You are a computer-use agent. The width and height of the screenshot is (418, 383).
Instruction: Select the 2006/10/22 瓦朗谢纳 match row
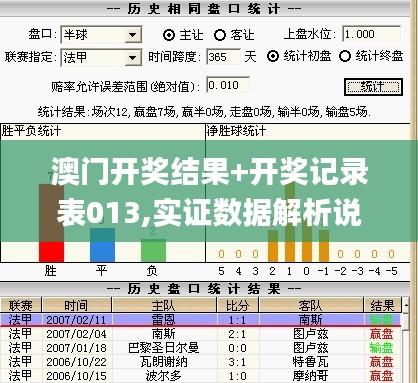tap(201, 362)
